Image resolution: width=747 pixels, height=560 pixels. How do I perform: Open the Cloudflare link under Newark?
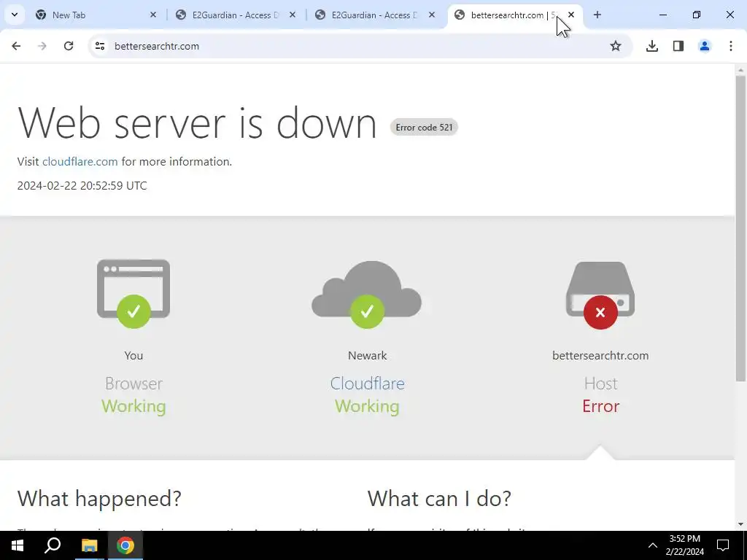tap(368, 384)
